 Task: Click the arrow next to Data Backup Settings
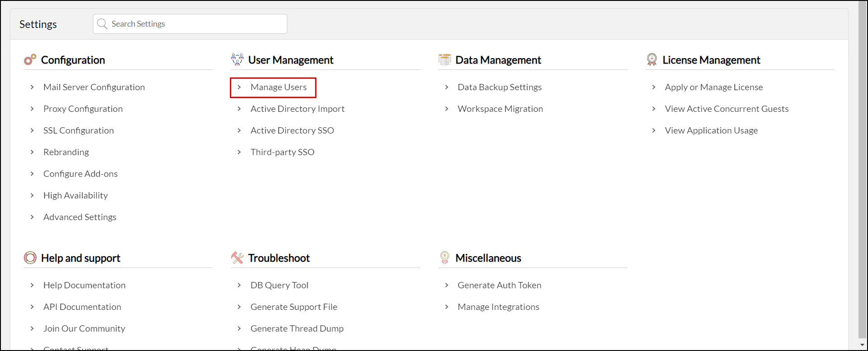(447, 87)
